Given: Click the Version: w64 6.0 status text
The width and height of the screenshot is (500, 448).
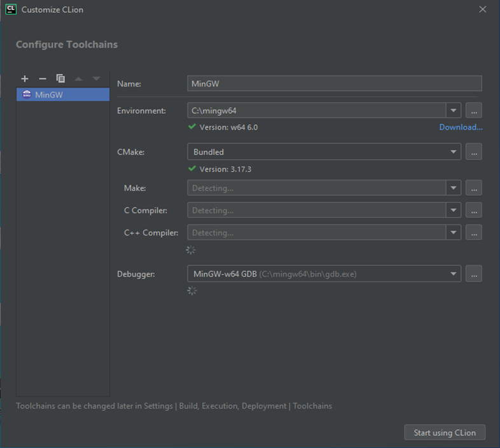Looking at the screenshot, I should coord(228,127).
